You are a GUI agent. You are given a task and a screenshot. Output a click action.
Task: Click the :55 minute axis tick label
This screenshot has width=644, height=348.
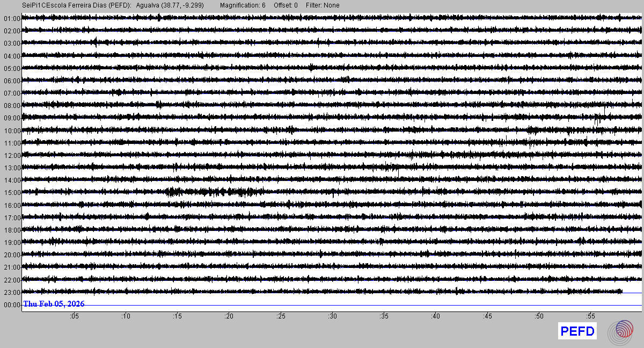point(591,316)
